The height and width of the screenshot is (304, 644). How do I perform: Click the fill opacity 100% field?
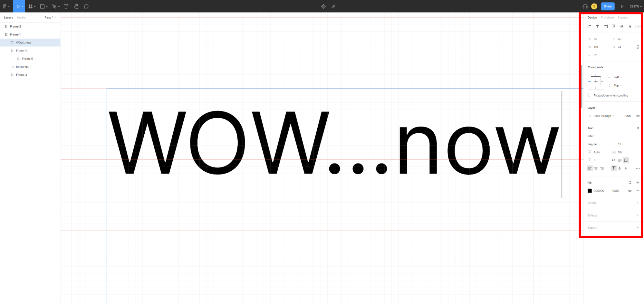[x=616, y=191]
